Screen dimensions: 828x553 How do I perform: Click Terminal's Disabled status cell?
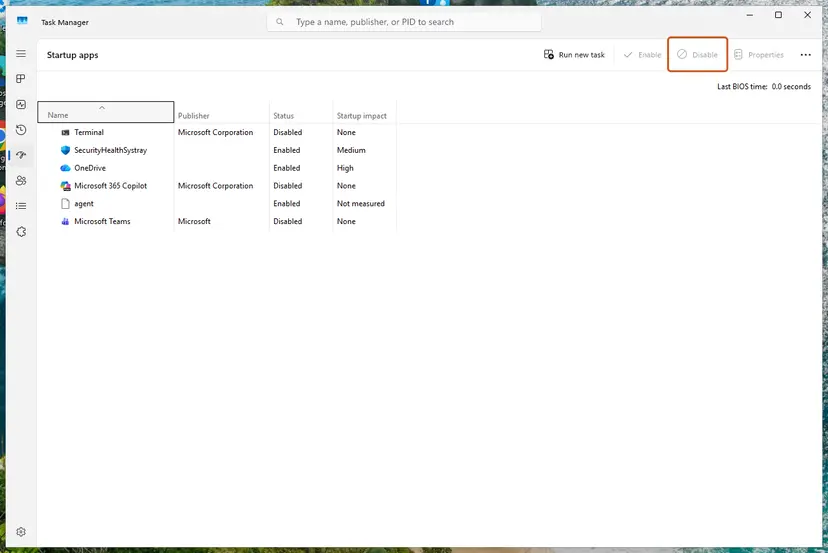pyautogui.click(x=288, y=133)
